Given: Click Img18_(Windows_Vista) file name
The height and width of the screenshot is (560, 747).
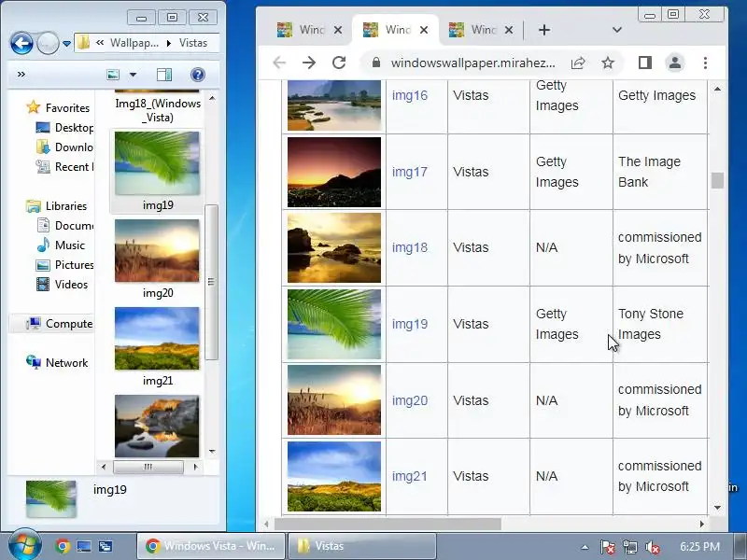Looking at the screenshot, I should click(158, 110).
